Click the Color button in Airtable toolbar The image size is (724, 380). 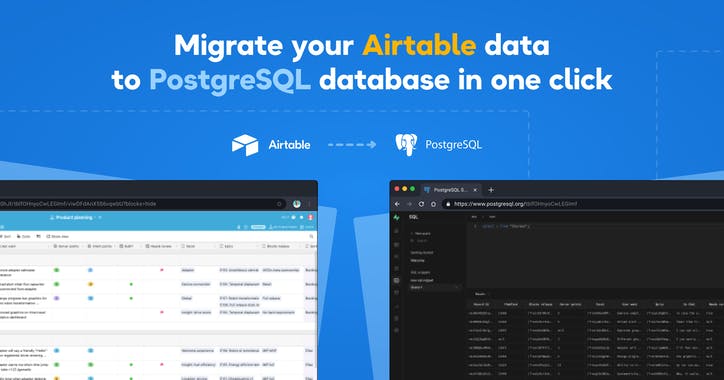(24, 236)
